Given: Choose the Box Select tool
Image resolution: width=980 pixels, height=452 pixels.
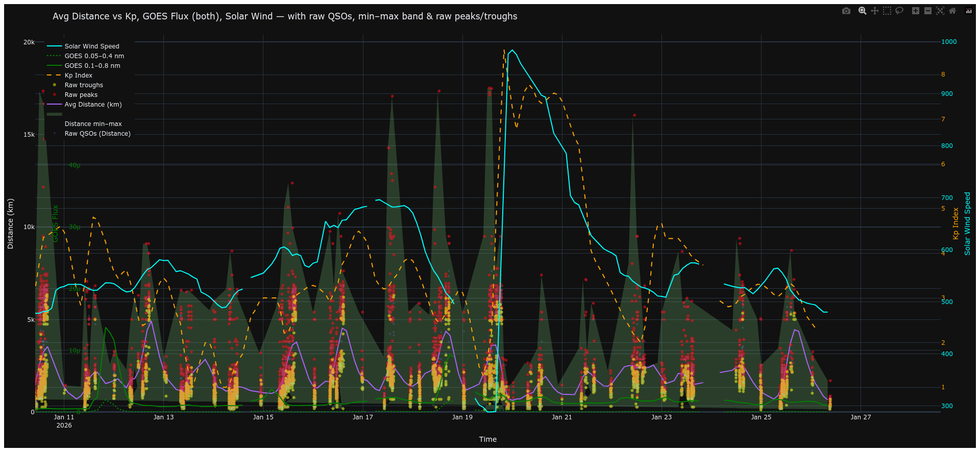Looking at the screenshot, I should tap(887, 11).
